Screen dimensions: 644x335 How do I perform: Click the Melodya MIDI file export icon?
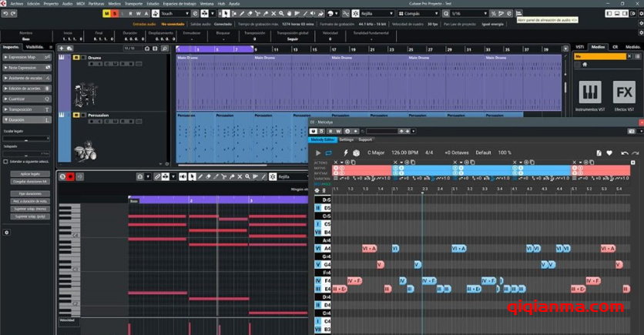click(599, 152)
